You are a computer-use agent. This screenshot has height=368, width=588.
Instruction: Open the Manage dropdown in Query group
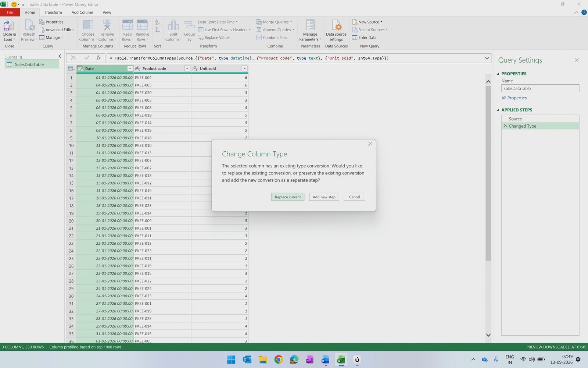(x=51, y=38)
